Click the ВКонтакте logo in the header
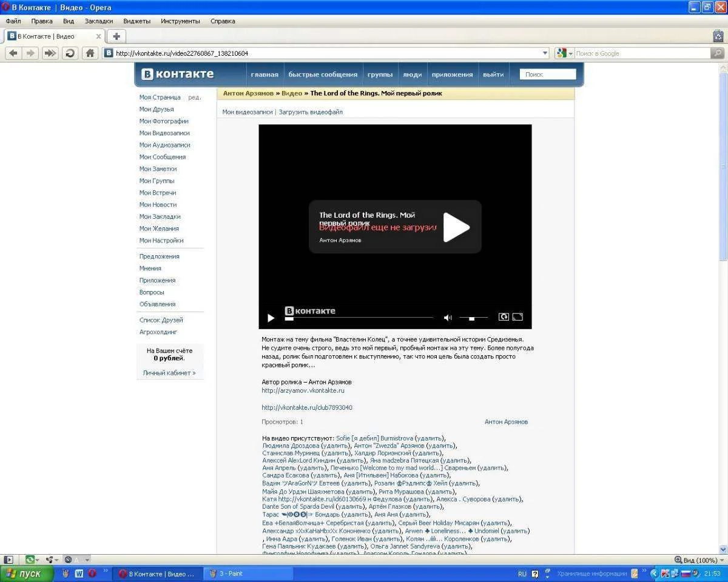Image resolution: width=728 pixels, height=582 pixels. [178, 74]
